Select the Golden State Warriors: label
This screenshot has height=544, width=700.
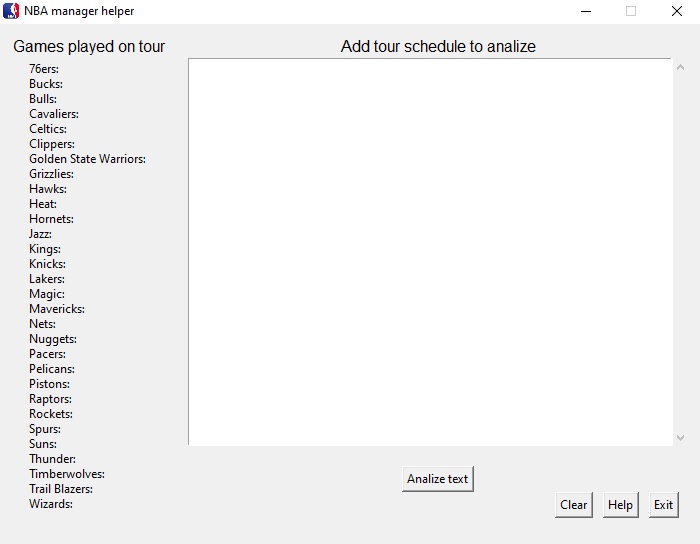(88, 159)
